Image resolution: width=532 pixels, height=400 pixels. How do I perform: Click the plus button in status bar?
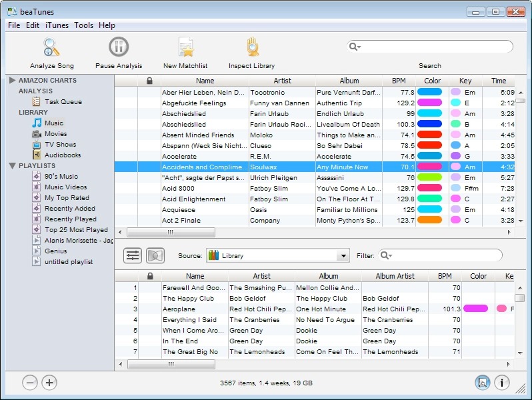tap(49, 383)
